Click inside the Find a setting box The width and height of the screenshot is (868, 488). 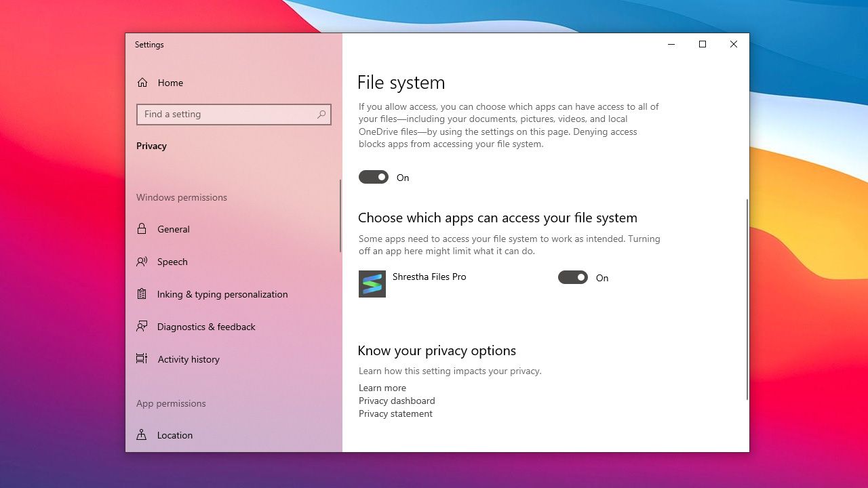(224, 115)
